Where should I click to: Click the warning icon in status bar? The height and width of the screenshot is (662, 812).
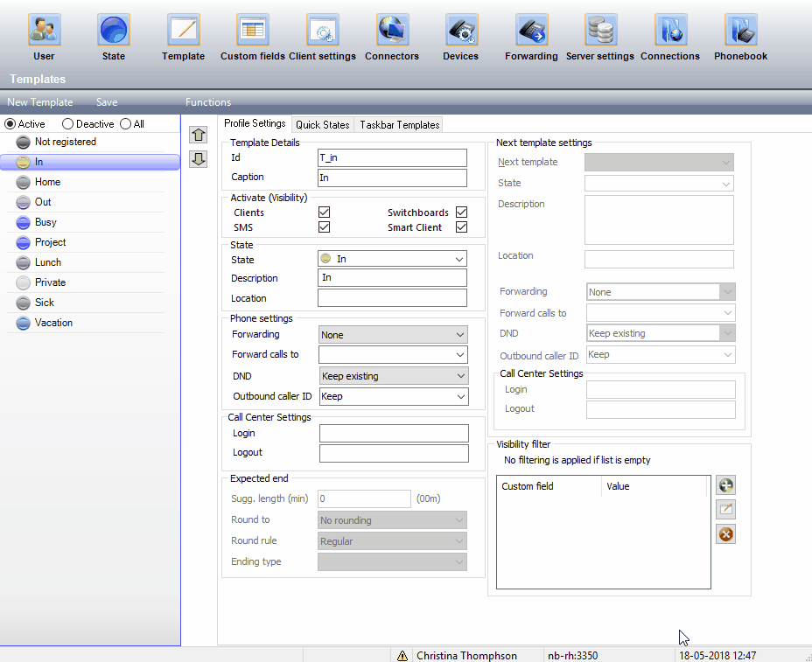pos(402,656)
